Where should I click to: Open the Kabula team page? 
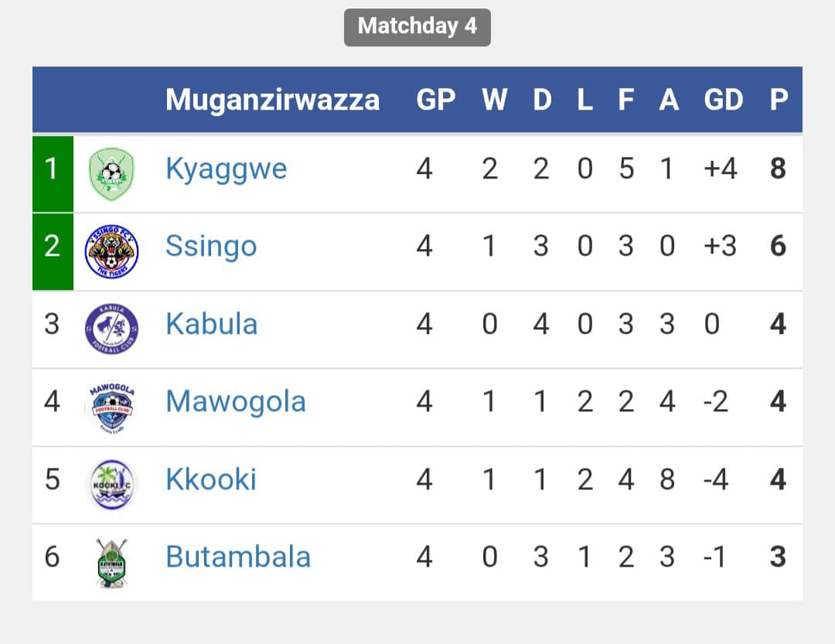(x=211, y=324)
